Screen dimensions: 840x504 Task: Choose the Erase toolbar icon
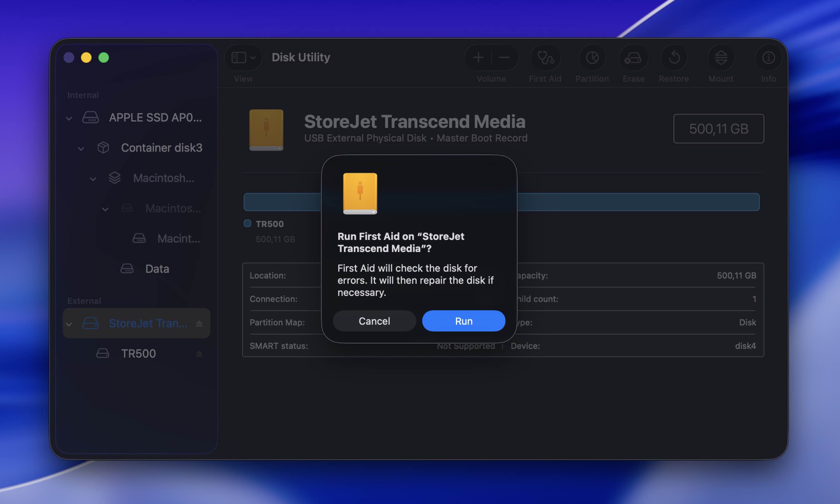[x=634, y=58]
